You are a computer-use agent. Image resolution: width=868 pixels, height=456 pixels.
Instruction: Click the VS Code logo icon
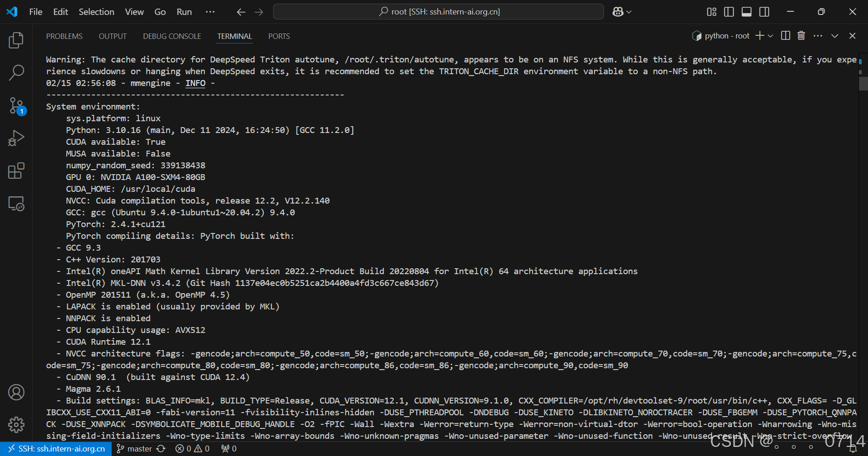point(12,12)
